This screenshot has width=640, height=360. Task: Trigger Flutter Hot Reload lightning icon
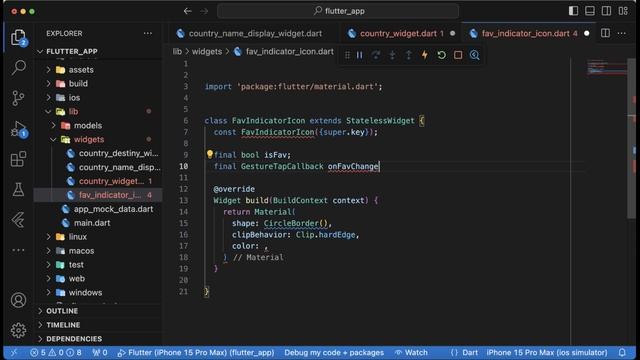click(x=425, y=55)
